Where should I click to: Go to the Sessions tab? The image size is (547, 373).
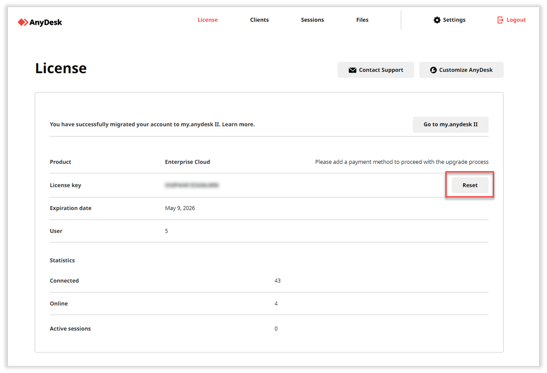[312, 20]
